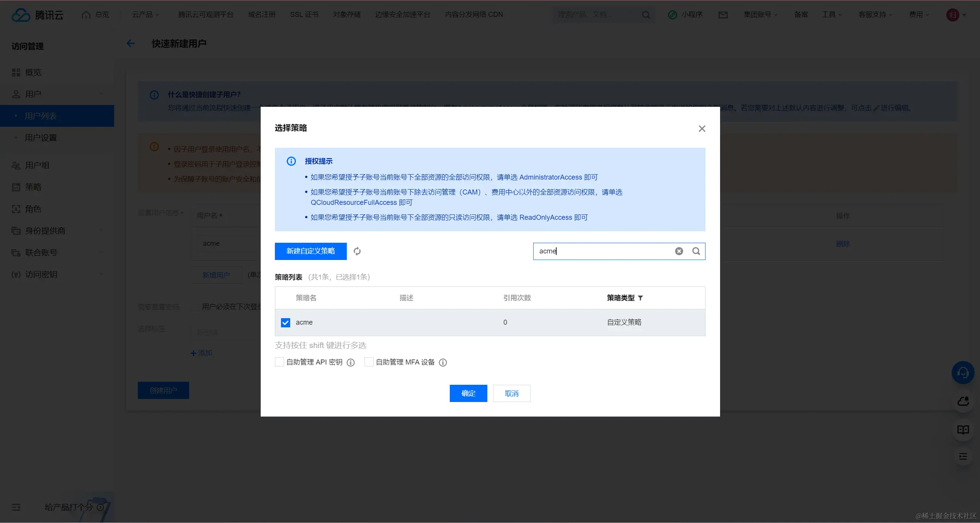Image resolution: width=980 pixels, height=523 pixels.
Task: Select the 角色 sidebar item
Action: coord(32,209)
